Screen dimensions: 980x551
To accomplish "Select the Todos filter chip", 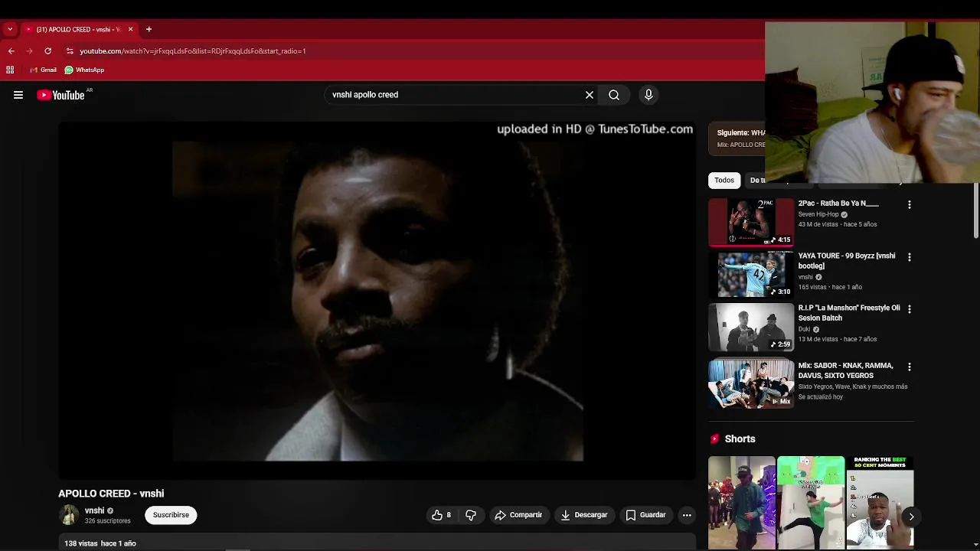I will [x=724, y=181].
